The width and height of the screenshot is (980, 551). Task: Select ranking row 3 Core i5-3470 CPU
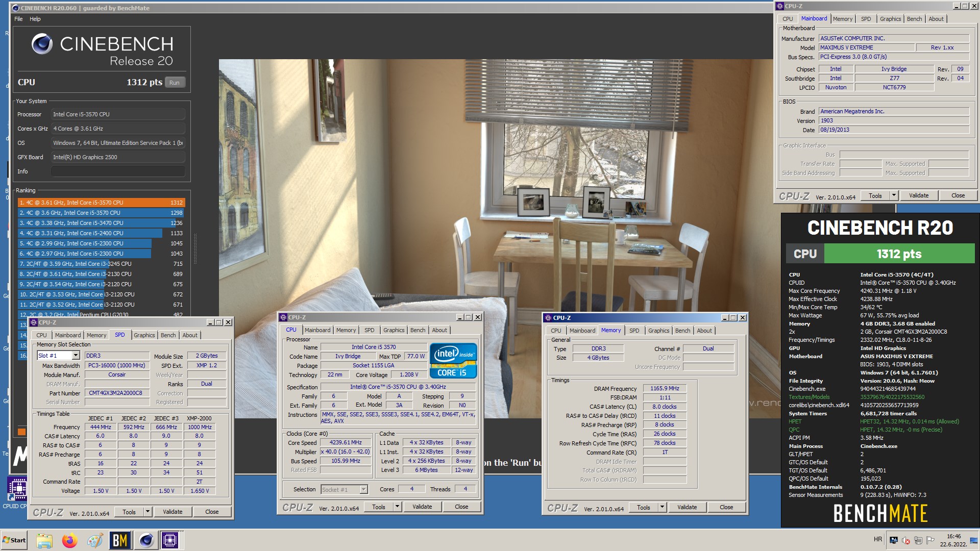(101, 223)
